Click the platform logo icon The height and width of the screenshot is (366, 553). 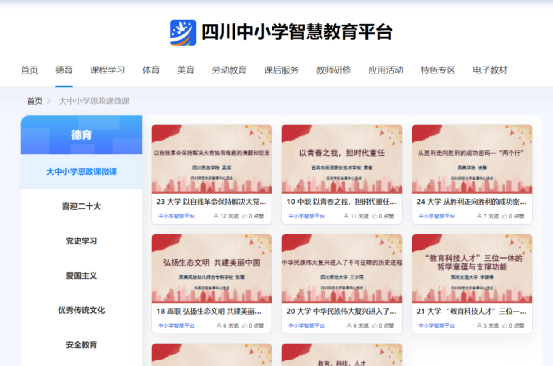pyautogui.click(x=183, y=32)
